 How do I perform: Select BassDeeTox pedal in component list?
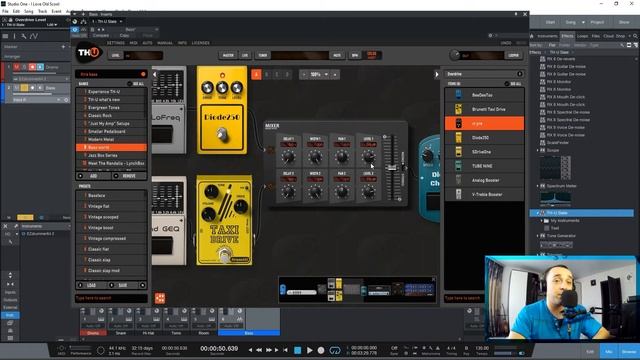pos(484,95)
